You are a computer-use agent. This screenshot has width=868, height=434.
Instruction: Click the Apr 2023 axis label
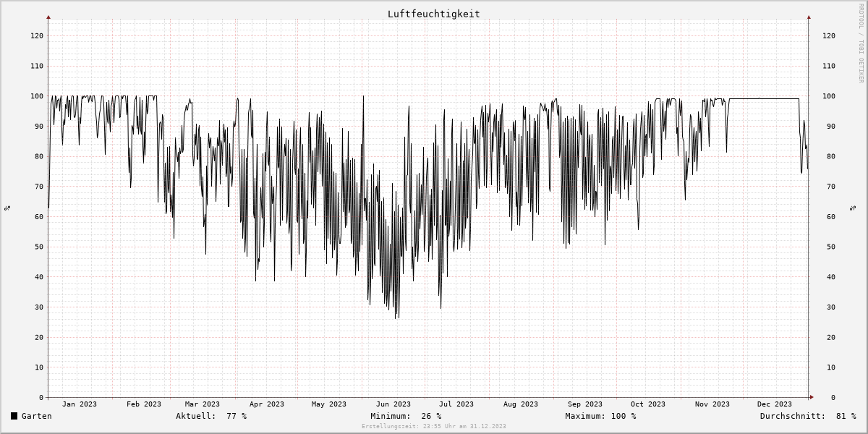(x=267, y=404)
